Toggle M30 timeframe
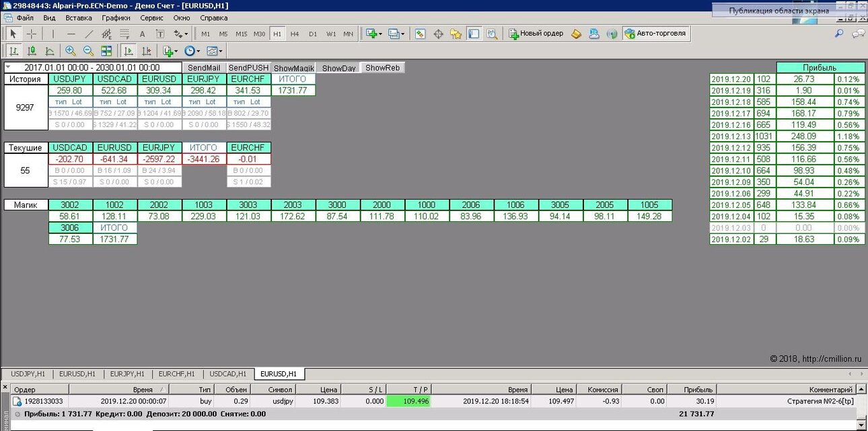The height and width of the screenshot is (431, 868). (x=260, y=34)
